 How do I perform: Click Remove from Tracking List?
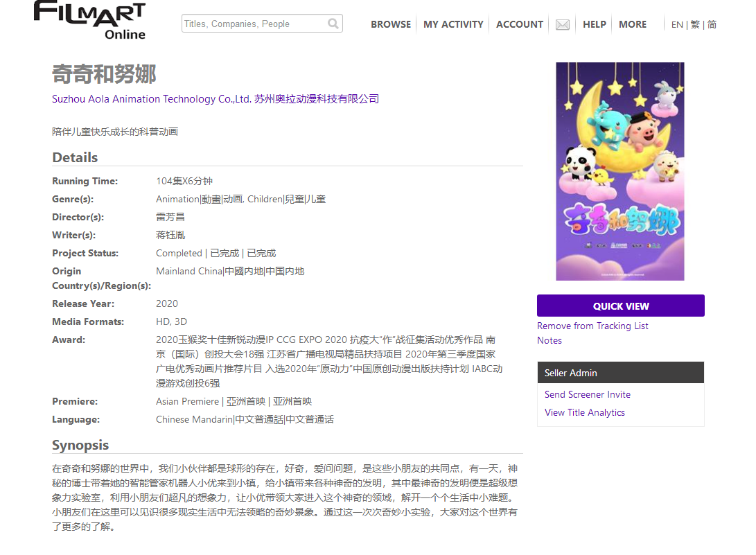tap(592, 326)
